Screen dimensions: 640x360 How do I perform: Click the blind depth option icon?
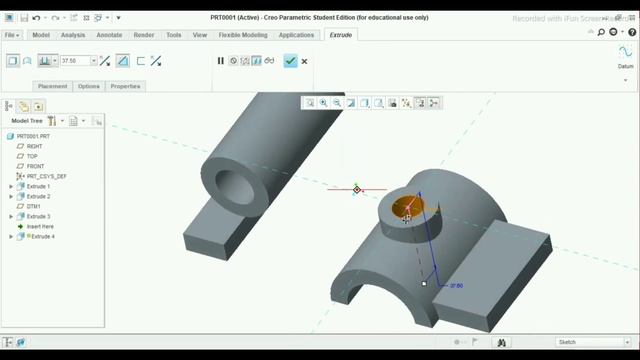[x=44, y=61]
